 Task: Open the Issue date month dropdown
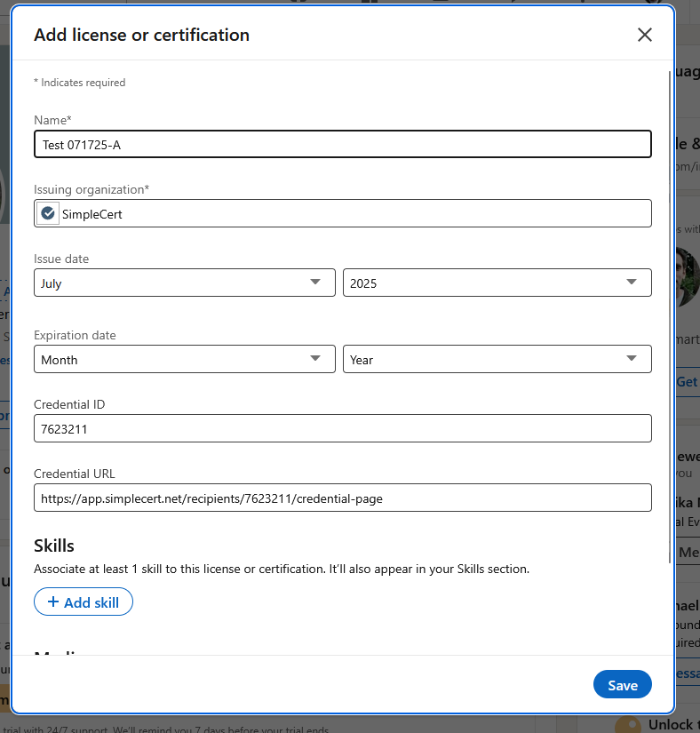[x=185, y=283]
